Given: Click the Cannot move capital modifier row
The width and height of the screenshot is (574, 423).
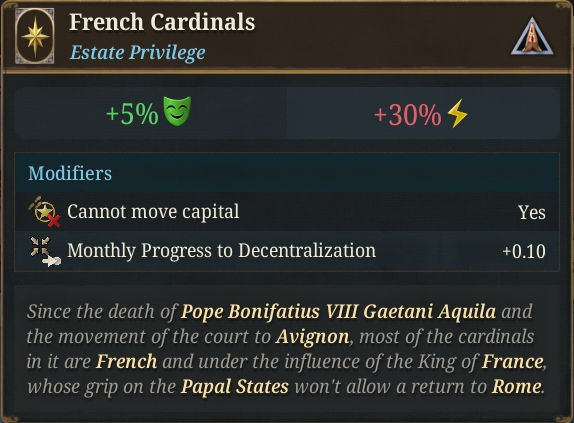Looking at the screenshot, I should click(287, 212).
